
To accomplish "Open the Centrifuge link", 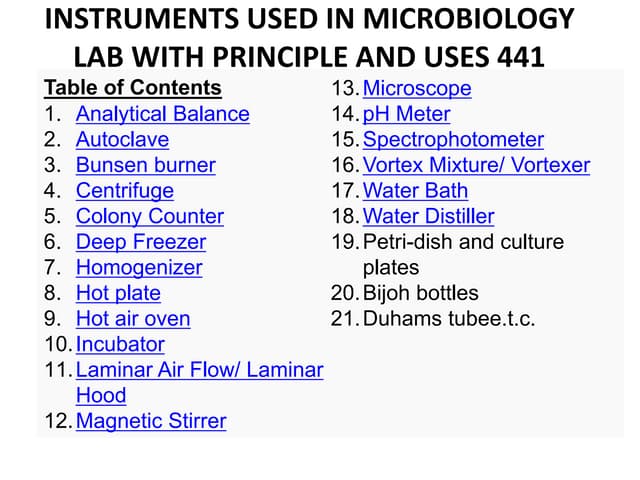I will [x=124, y=191].
